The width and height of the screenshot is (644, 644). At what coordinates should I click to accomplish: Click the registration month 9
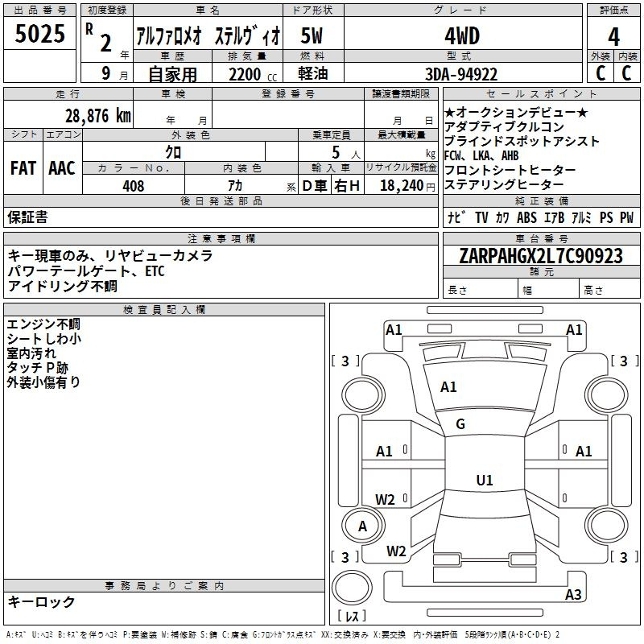pos(106,73)
